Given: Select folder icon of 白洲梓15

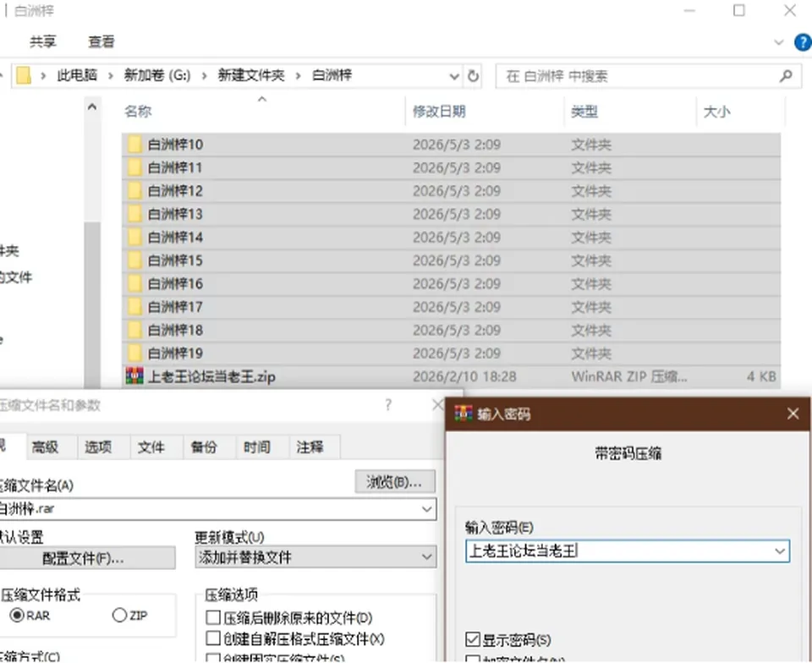Looking at the screenshot, I should coord(134,260).
